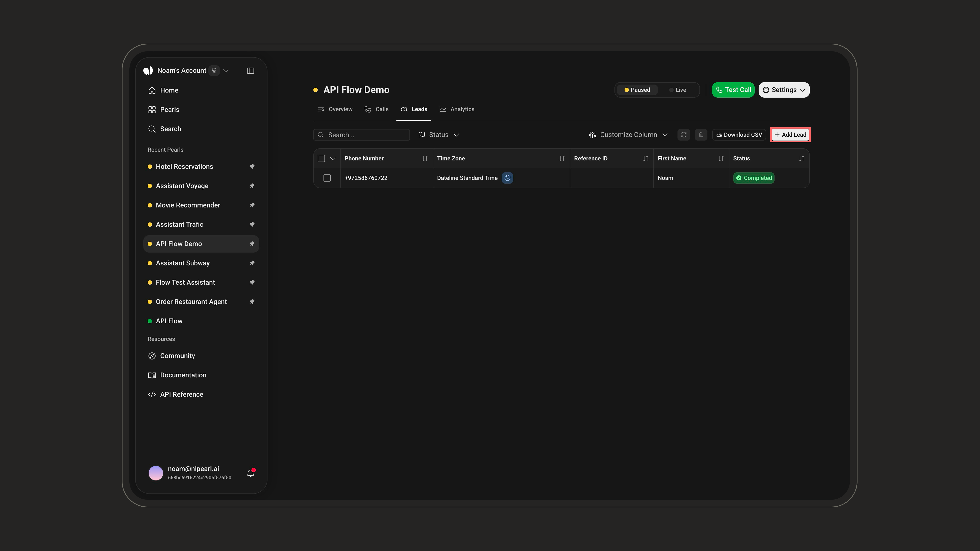Collapse the sidebar panel icon
Viewport: 980px width, 551px height.
250,71
